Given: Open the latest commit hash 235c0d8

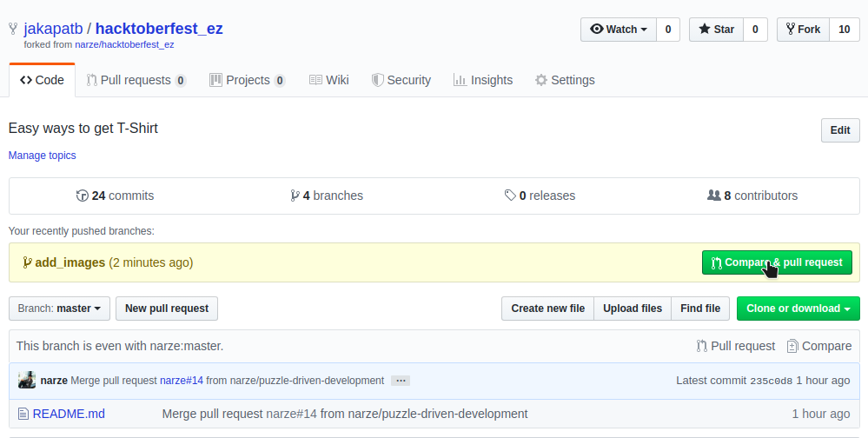Looking at the screenshot, I should pyautogui.click(x=772, y=381).
